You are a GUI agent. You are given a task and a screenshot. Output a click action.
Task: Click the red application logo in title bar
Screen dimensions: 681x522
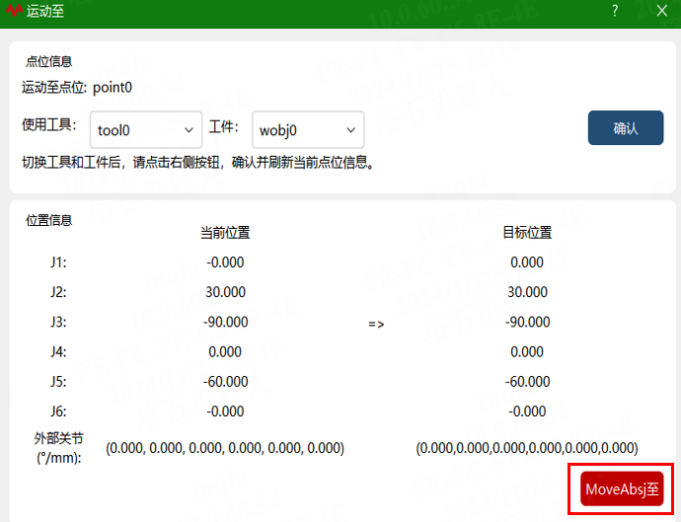(14, 10)
